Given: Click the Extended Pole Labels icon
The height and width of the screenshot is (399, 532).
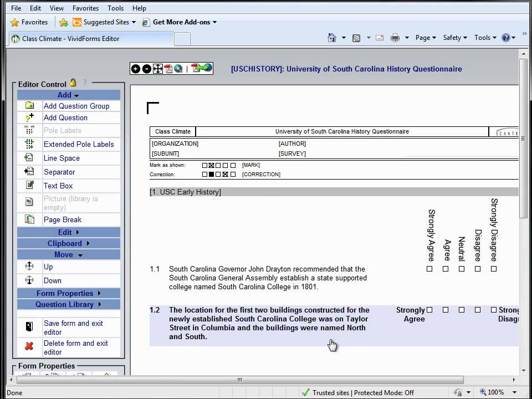Looking at the screenshot, I should tap(29, 144).
